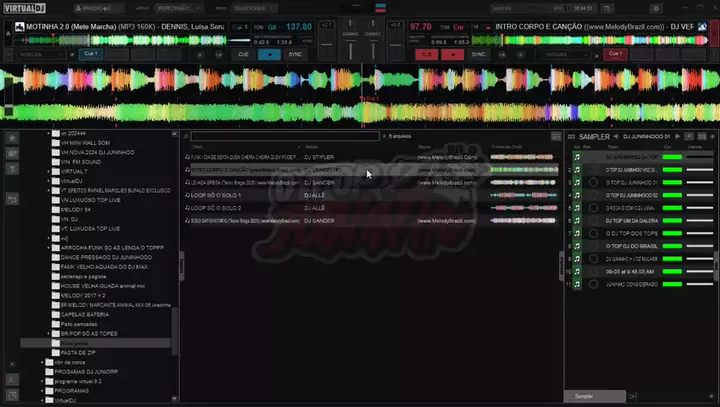Click green color swatch for DJ TOP UM DA GALERA
Image resolution: width=720 pixels, height=407 pixels.
(x=672, y=221)
